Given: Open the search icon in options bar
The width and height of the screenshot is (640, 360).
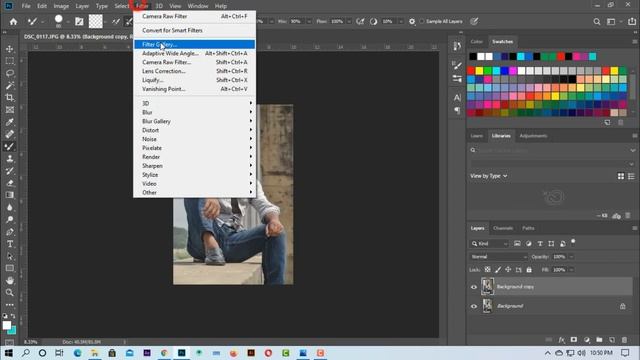Looking at the screenshot, I should [597, 22].
